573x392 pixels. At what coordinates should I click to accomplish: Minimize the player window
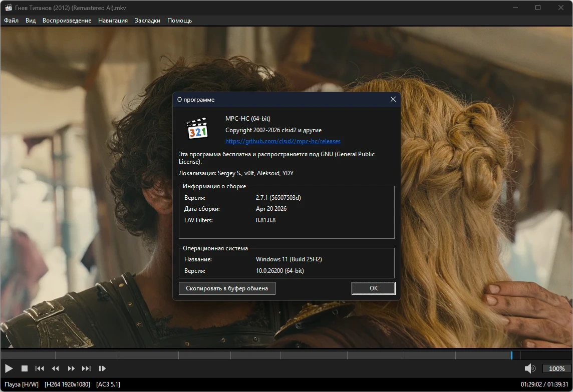point(515,8)
